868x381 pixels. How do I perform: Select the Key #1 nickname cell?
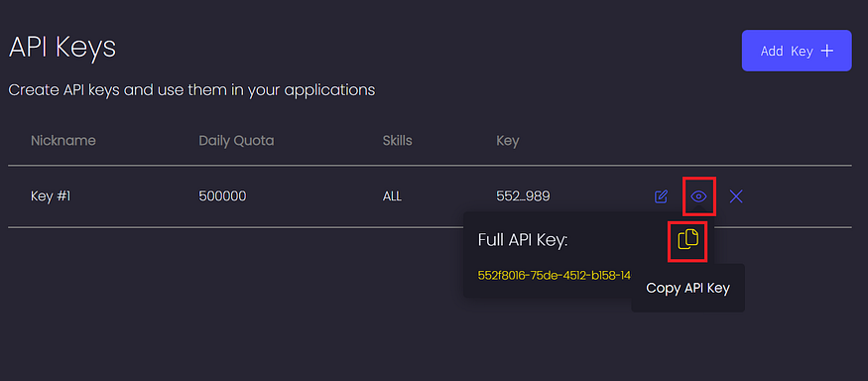pyautogui.click(x=51, y=196)
